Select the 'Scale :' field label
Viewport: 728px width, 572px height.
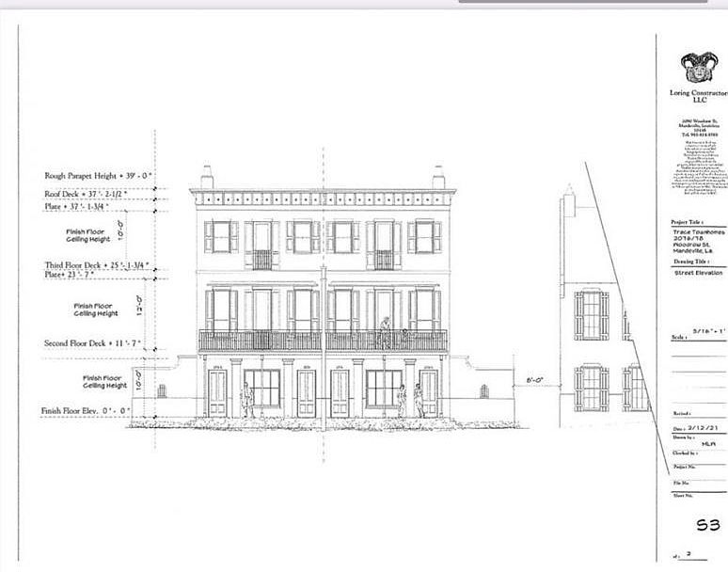pyautogui.click(x=678, y=337)
